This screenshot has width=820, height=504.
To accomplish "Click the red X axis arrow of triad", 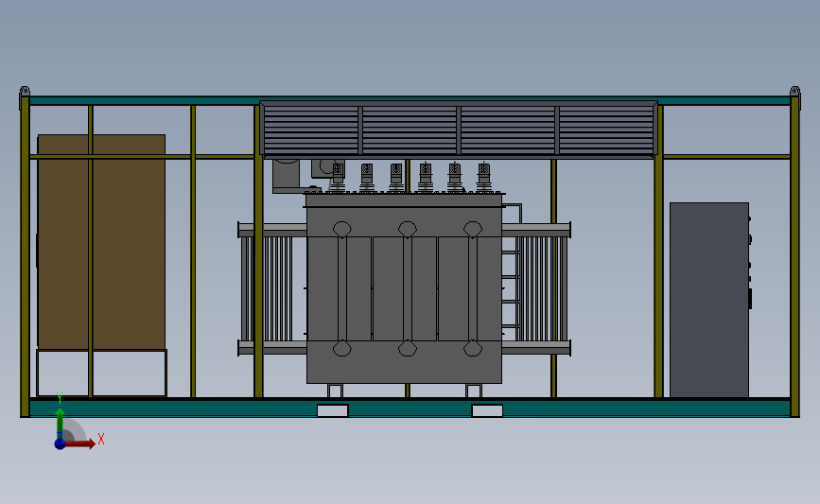I will pyautogui.click(x=81, y=443).
